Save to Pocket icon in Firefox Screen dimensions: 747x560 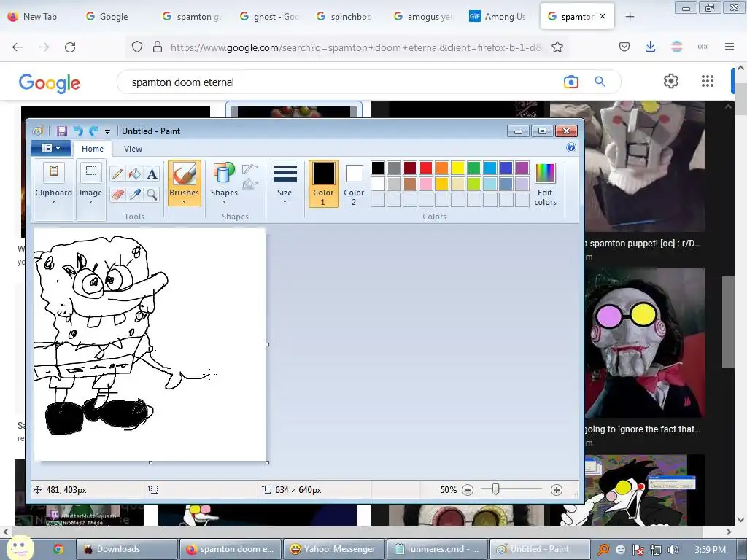(x=624, y=47)
